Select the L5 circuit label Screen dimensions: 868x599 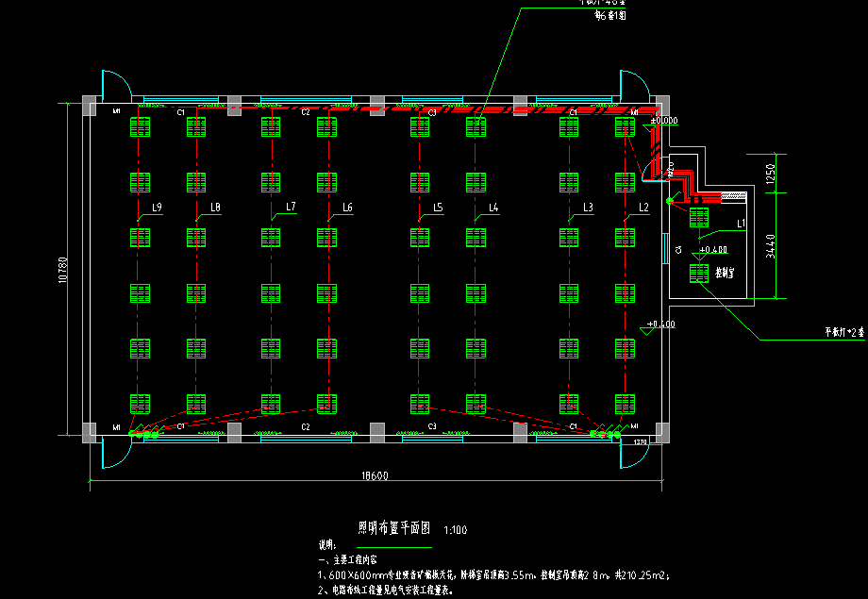pos(438,207)
